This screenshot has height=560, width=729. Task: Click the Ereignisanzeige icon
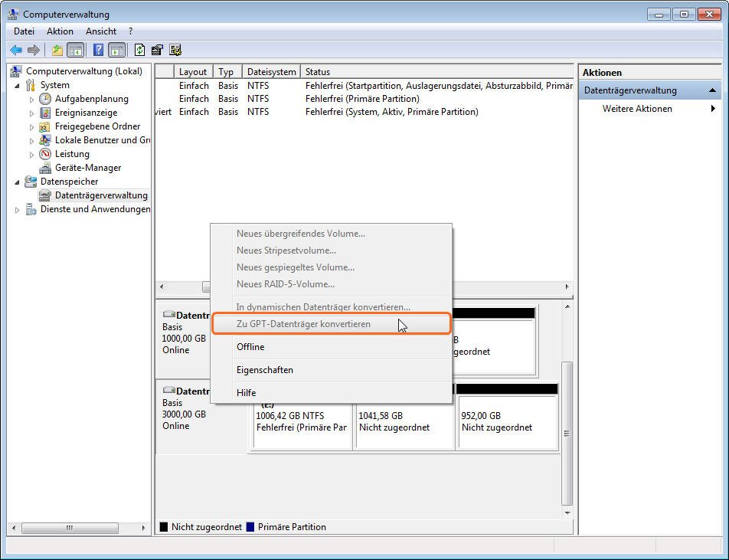pyautogui.click(x=45, y=113)
